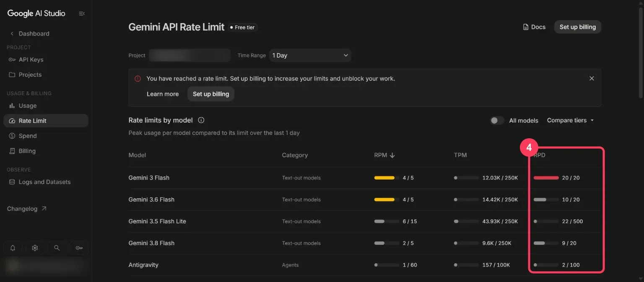
Task: Click the 6 / 15 RPM value
Action: 410,221
